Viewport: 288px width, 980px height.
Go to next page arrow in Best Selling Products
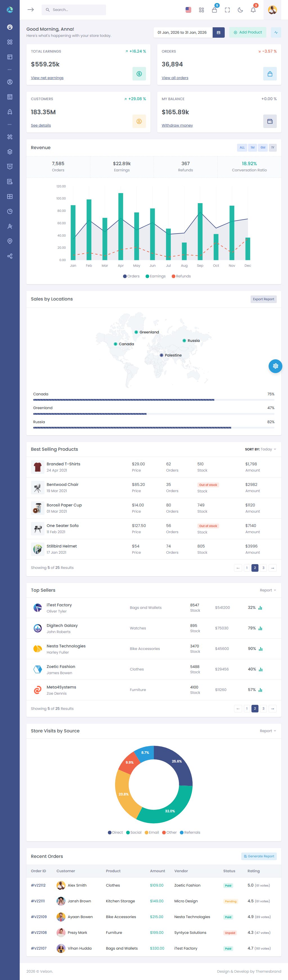pyautogui.click(x=273, y=568)
